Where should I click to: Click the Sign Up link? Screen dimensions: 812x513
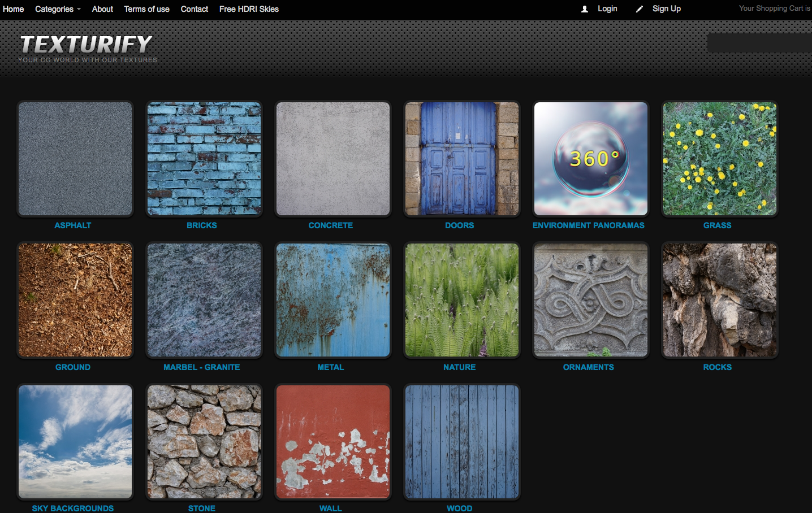click(x=667, y=8)
